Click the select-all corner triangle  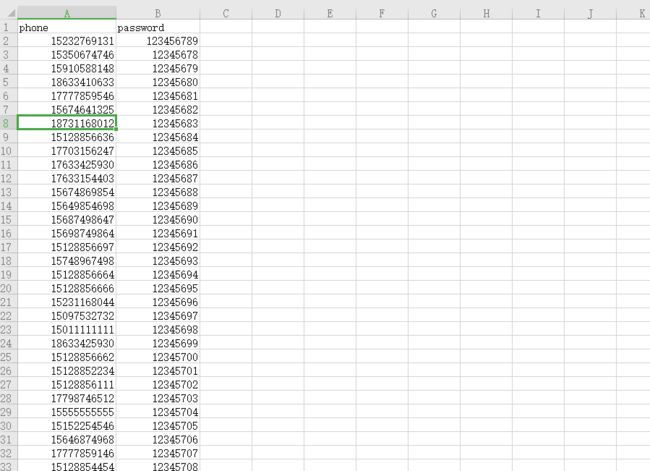[x=11, y=14]
